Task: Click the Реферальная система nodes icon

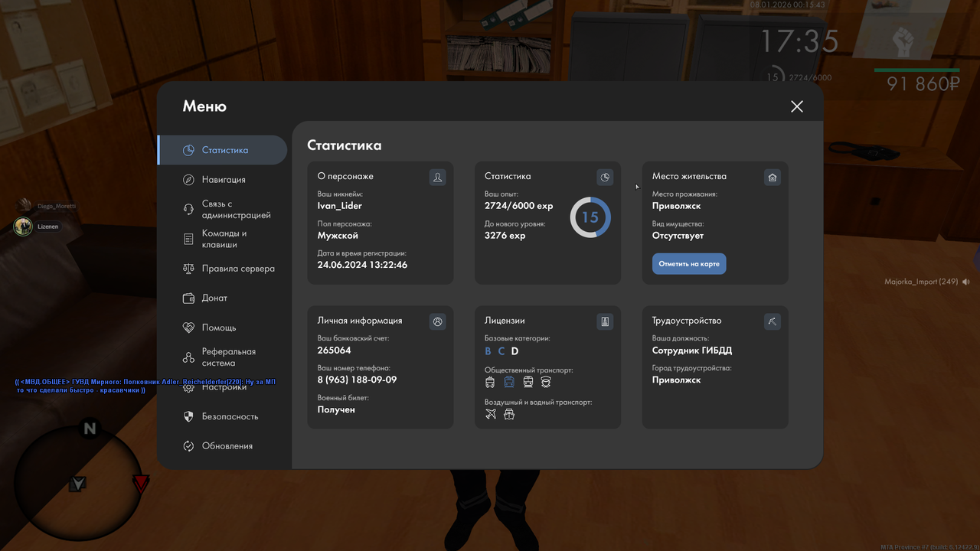Action: [188, 357]
